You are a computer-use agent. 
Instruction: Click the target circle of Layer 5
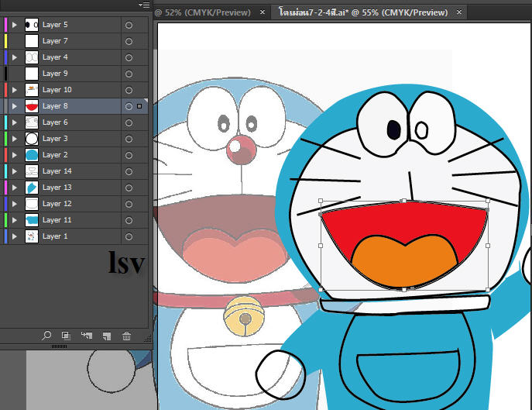(129, 25)
